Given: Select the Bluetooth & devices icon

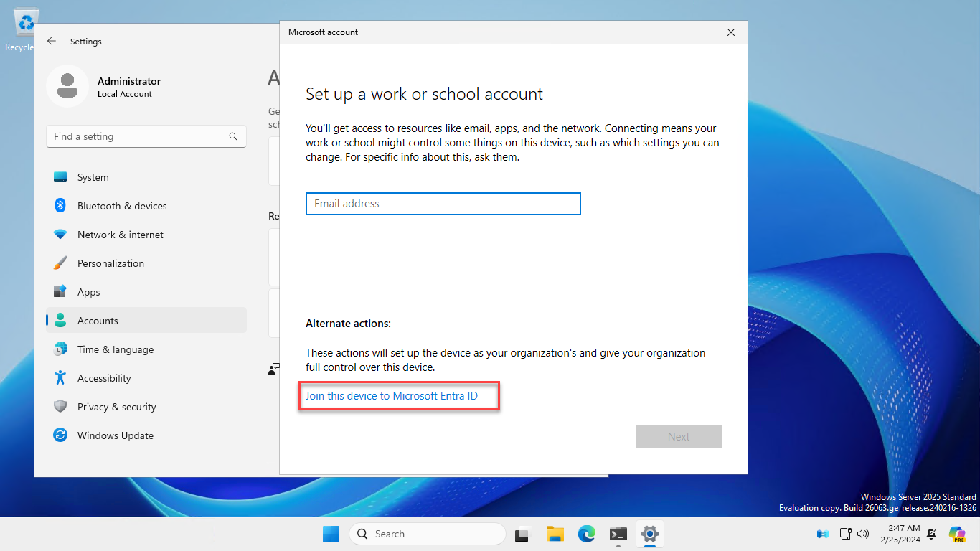Looking at the screenshot, I should [x=60, y=206].
